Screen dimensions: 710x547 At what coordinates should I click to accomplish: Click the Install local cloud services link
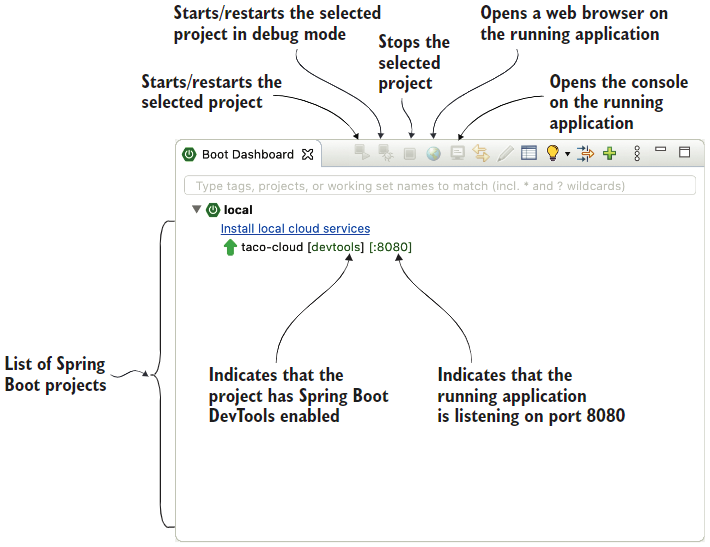[x=295, y=229]
